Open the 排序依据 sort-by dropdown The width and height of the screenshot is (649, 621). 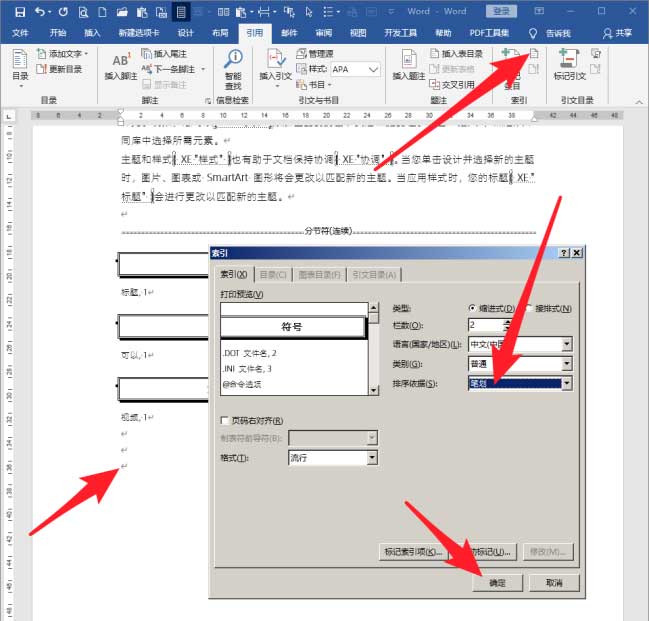(567, 383)
